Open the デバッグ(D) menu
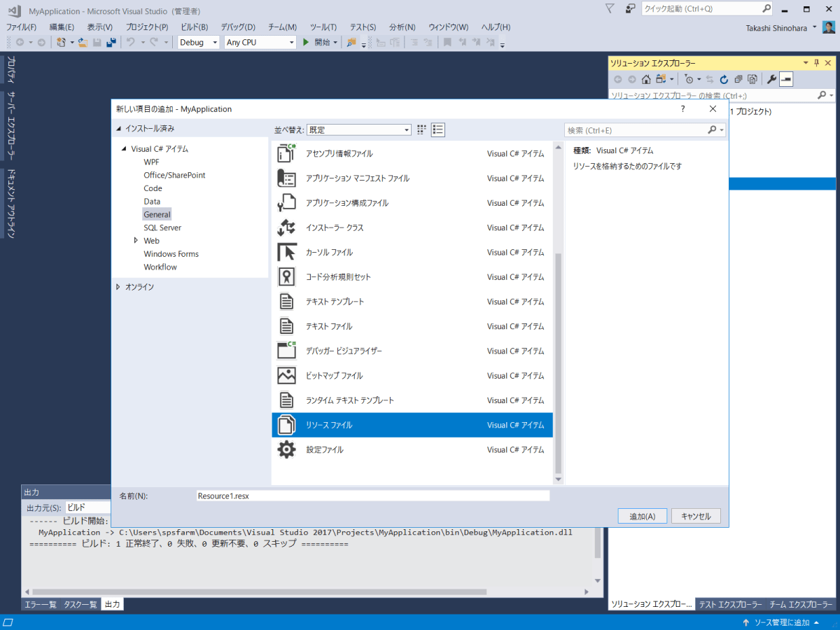This screenshot has height=630, width=840. [x=238, y=27]
